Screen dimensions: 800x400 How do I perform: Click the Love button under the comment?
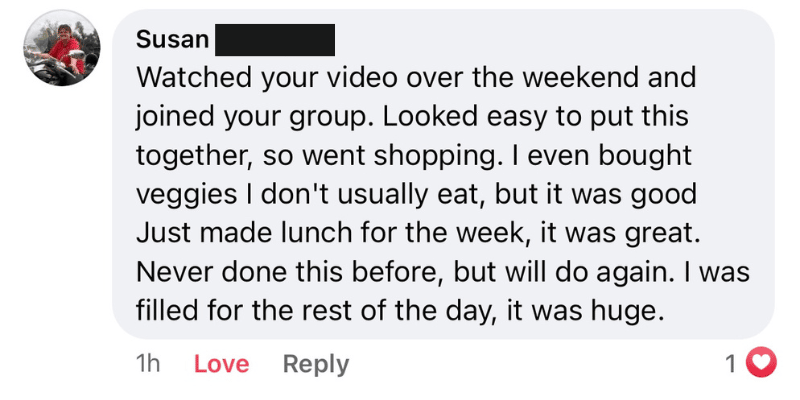(x=221, y=364)
